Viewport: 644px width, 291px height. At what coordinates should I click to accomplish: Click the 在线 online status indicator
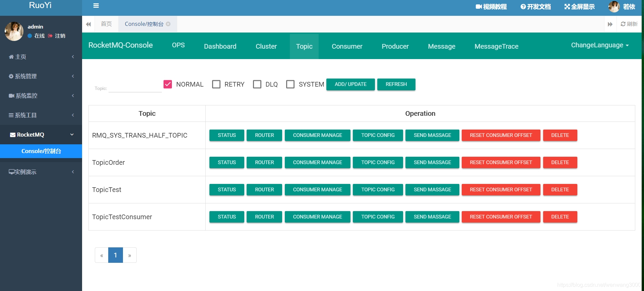36,36
